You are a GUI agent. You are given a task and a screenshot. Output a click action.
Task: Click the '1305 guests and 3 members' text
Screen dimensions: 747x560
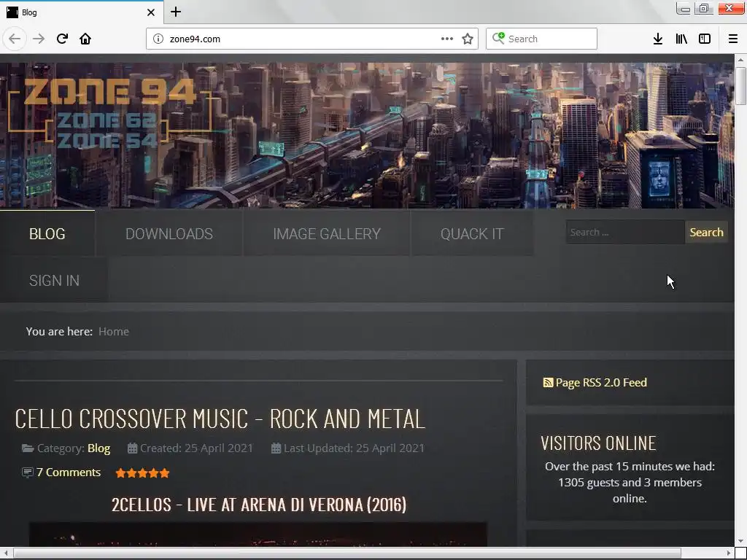point(630,483)
